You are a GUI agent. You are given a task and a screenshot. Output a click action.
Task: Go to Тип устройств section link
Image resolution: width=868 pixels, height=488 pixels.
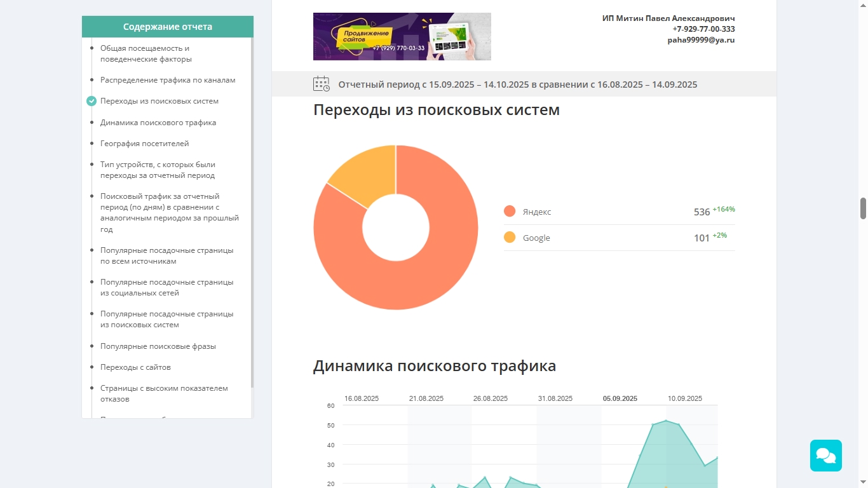click(x=158, y=170)
